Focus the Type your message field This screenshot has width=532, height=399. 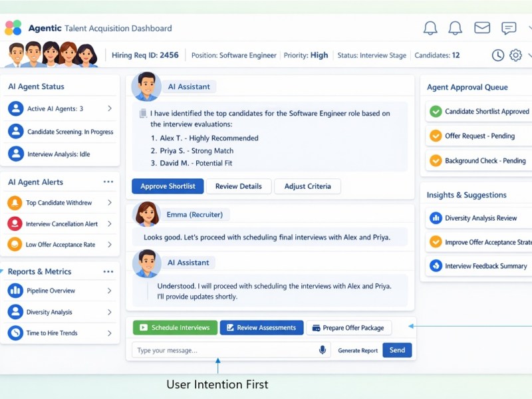223,350
